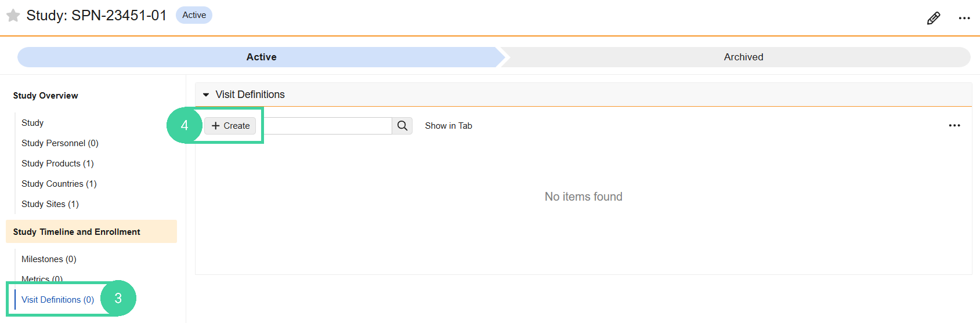Open the Visit Definitions section ellipsis menu
The image size is (980, 323).
pyautogui.click(x=954, y=125)
